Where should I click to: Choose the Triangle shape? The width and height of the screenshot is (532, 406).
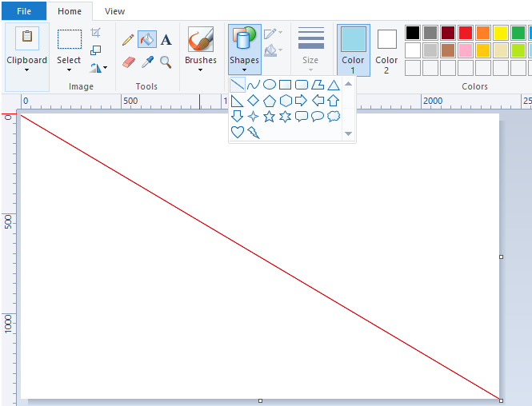pyautogui.click(x=334, y=85)
